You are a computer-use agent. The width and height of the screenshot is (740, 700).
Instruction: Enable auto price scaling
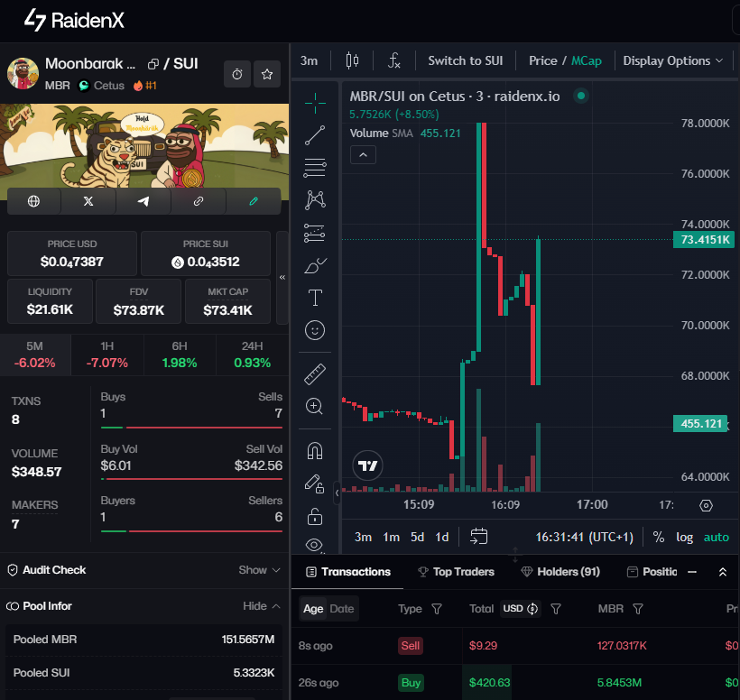click(717, 536)
